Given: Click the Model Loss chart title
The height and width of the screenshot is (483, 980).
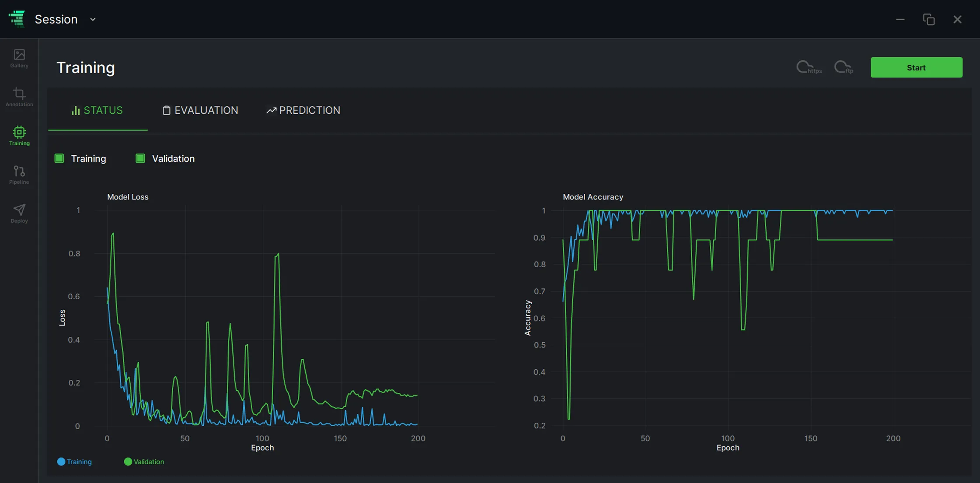Looking at the screenshot, I should (128, 197).
